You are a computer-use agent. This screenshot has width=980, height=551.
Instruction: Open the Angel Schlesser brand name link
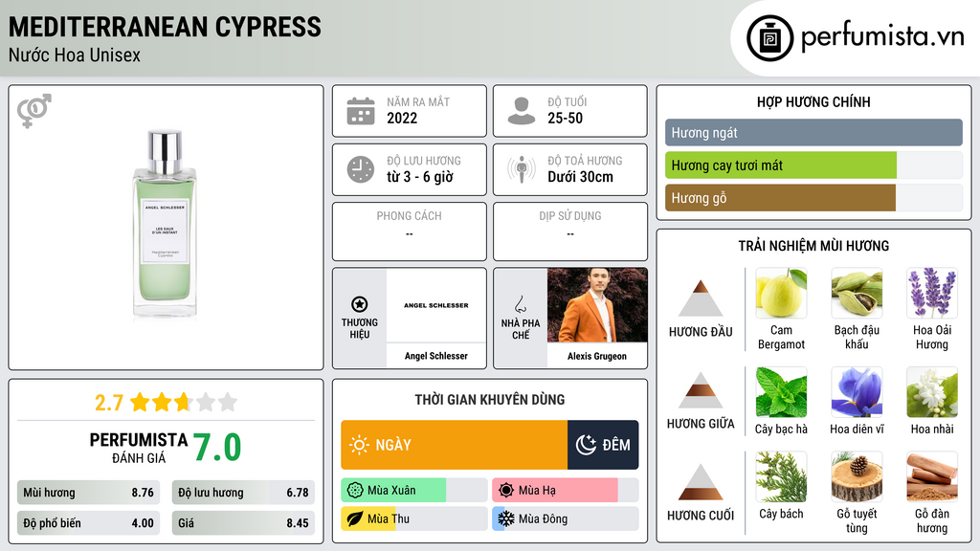click(x=435, y=356)
